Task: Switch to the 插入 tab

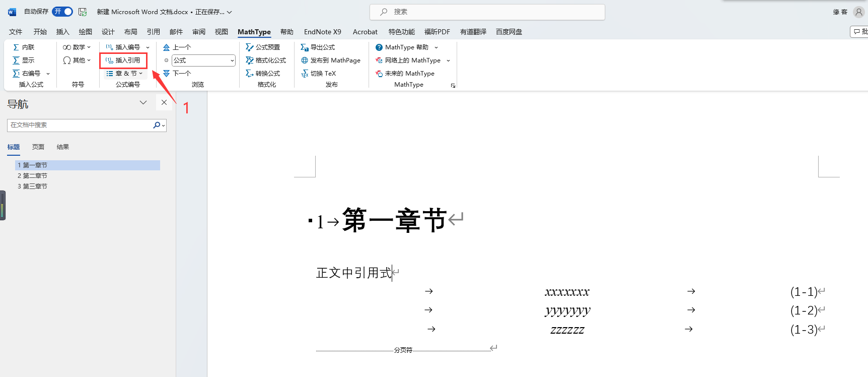Action: [x=63, y=32]
